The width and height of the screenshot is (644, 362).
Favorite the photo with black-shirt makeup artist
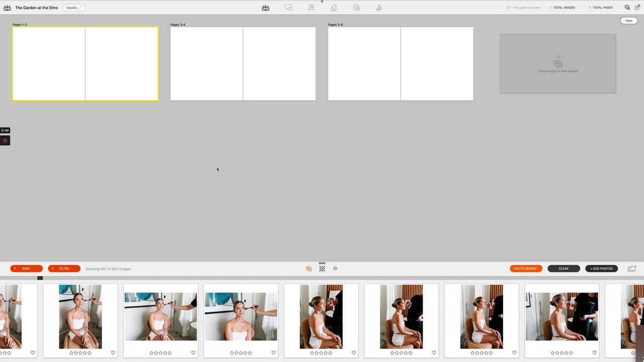point(594,353)
